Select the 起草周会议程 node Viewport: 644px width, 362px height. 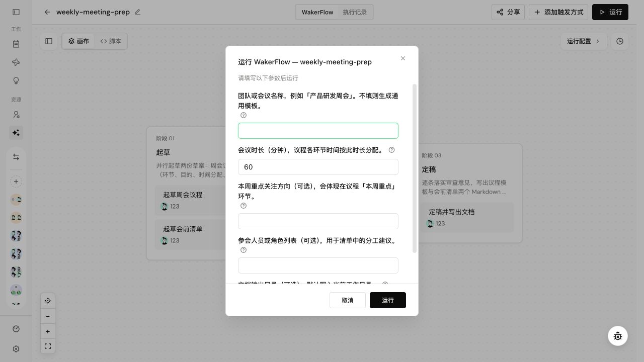(190, 200)
